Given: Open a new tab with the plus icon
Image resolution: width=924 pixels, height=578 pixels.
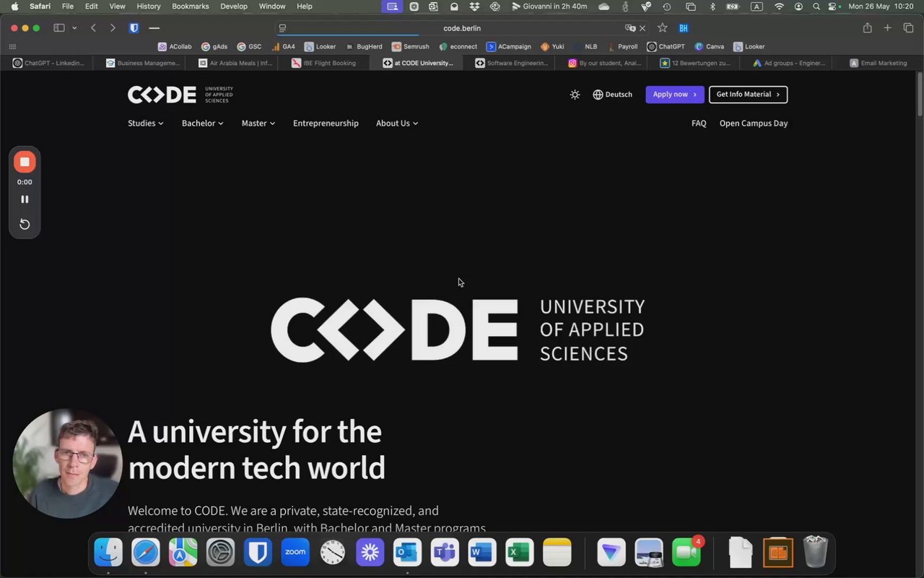Looking at the screenshot, I should pyautogui.click(x=888, y=28).
